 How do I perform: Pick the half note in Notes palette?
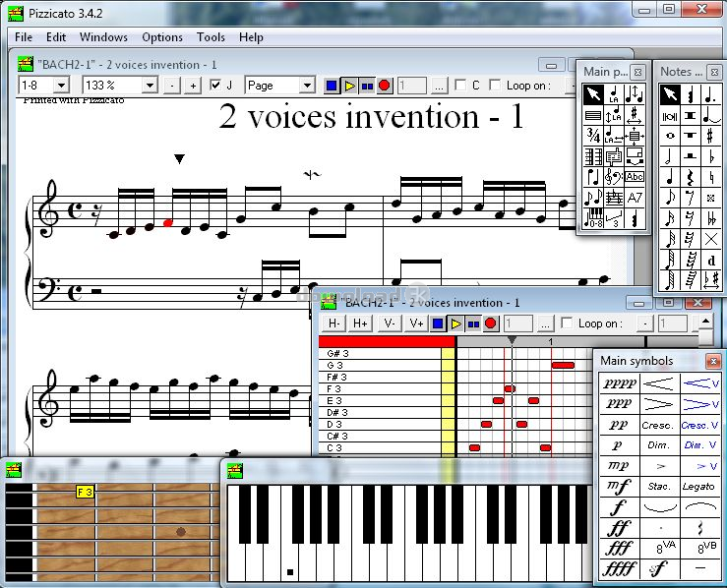[670, 156]
